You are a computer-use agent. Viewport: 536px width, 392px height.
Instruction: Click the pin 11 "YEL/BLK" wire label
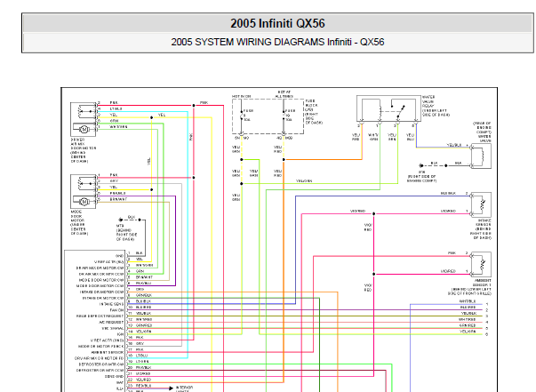(143, 313)
